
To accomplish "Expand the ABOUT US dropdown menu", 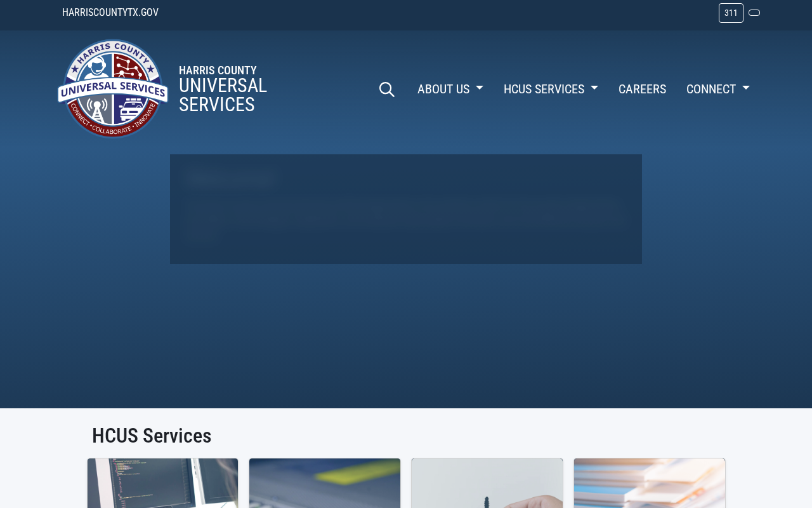I will [450, 89].
